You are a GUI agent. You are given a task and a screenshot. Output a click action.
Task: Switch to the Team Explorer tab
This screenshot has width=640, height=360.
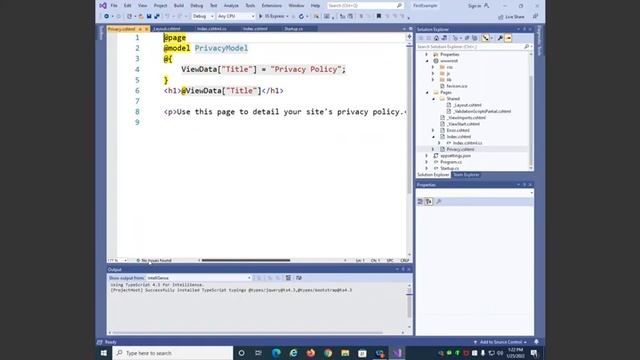(466, 175)
